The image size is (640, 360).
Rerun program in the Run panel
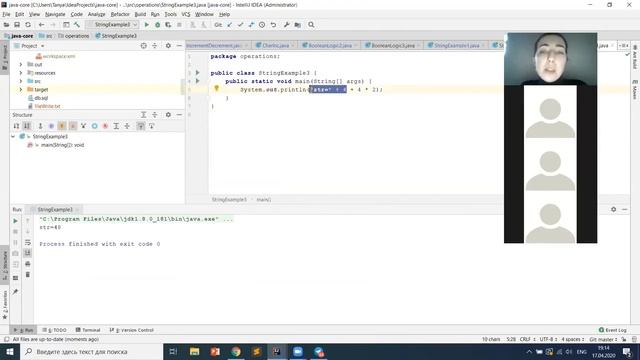(x=16, y=221)
